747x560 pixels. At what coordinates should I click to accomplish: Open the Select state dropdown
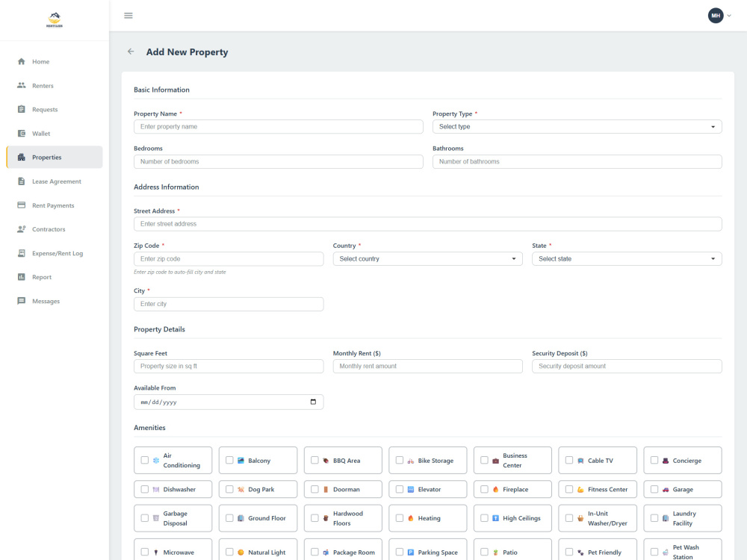point(627,258)
